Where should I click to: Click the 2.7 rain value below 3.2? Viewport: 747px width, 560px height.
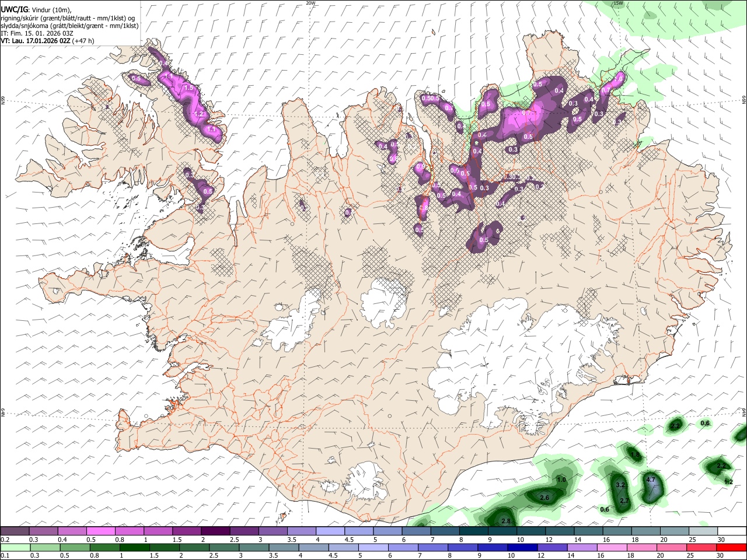coord(624,501)
